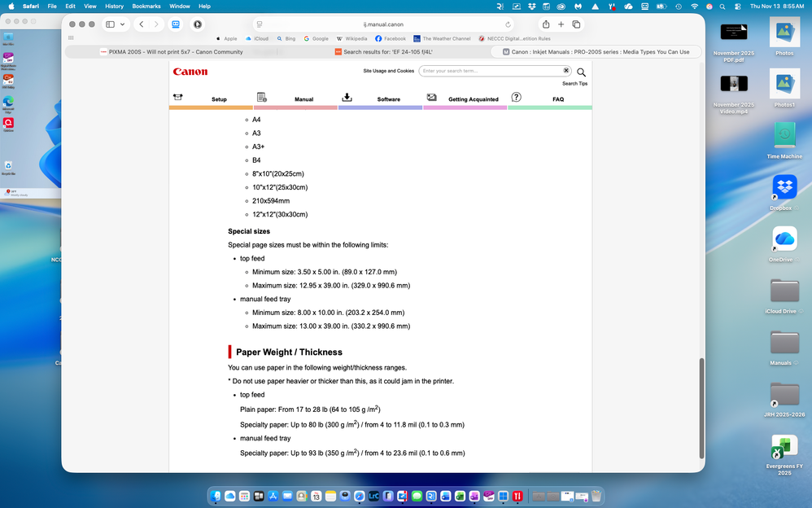Screen dimensions: 812x508
Task: Expand the sidebar tab group dropdown chevron
Action: click(123, 24)
